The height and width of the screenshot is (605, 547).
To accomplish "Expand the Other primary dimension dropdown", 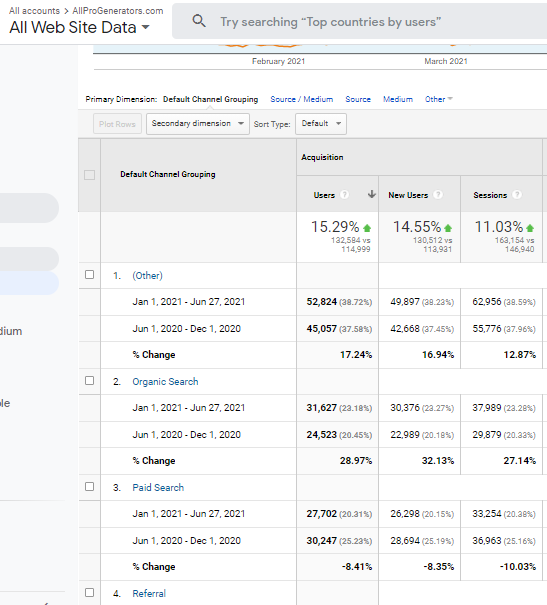I will 439,99.
